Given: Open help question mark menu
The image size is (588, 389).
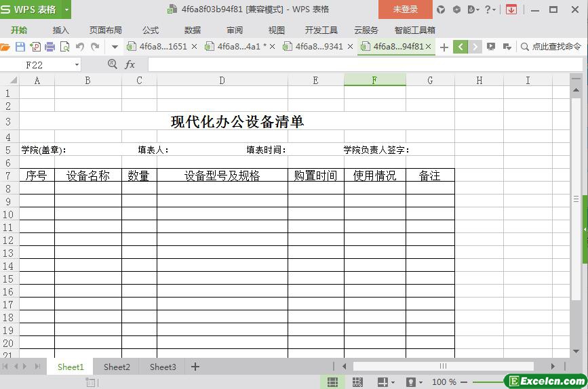Looking at the screenshot, I should click(490, 9).
